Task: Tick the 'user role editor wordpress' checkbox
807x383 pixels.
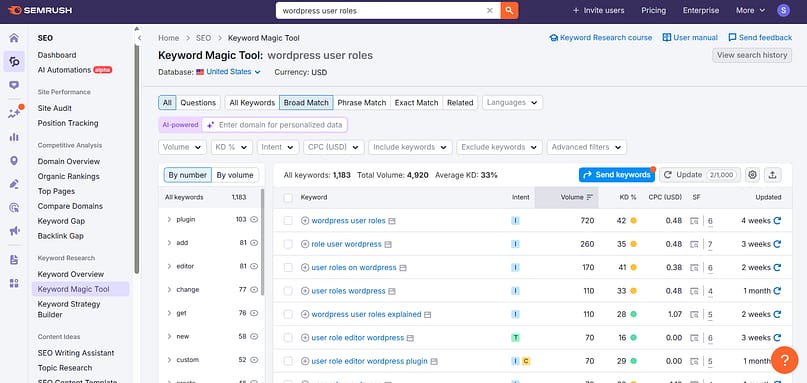Action: [x=288, y=338]
